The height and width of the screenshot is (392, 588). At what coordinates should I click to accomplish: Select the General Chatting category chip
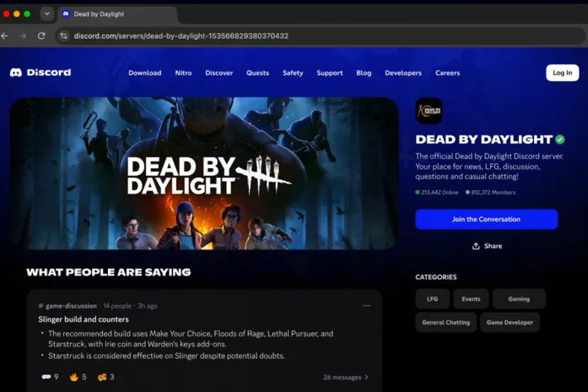click(x=446, y=323)
